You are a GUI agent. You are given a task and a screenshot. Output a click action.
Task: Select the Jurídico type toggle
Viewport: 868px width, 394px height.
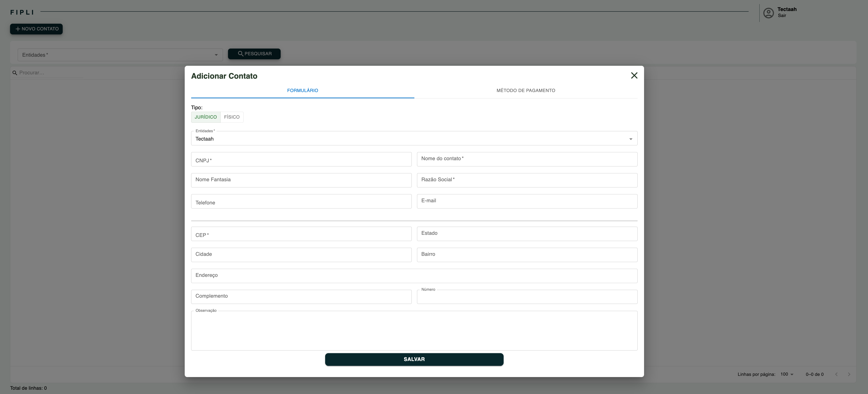point(206,117)
